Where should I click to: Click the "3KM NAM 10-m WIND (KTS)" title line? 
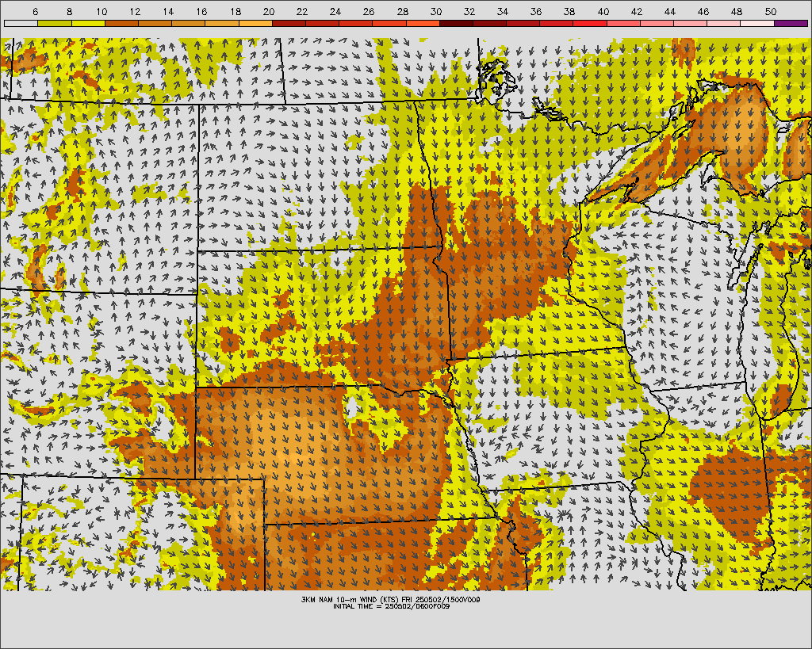click(x=390, y=599)
